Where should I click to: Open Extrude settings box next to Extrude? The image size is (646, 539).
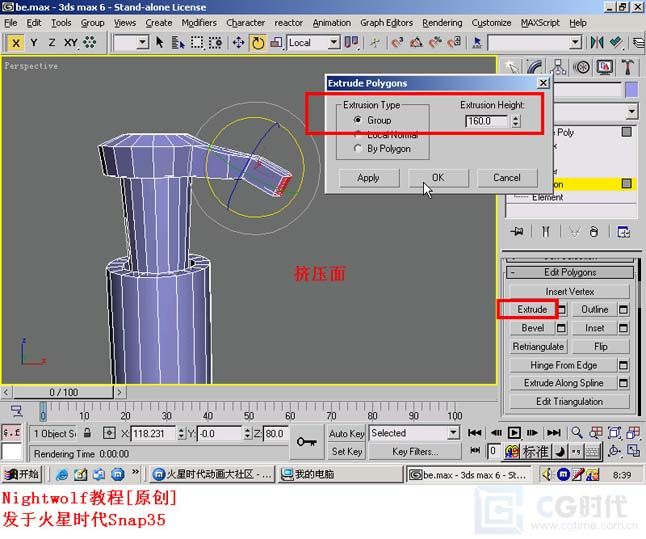(x=562, y=309)
